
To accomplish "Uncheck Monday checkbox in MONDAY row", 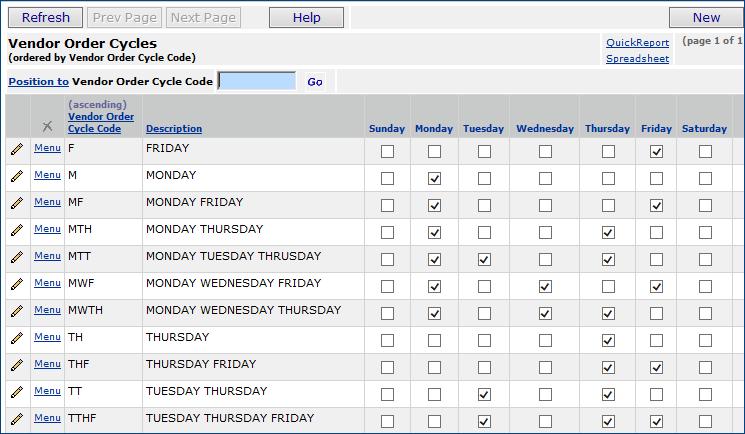I will 434,179.
